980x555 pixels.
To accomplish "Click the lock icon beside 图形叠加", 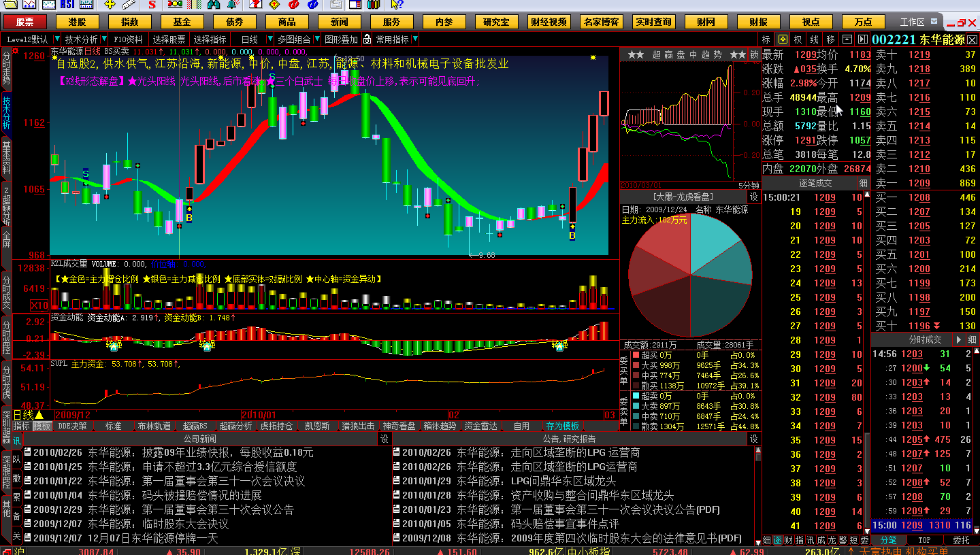I will point(367,39).
